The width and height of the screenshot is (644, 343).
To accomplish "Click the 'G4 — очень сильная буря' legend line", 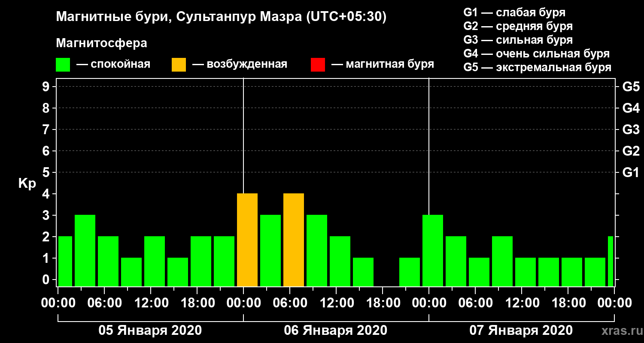I will point(537,54).
